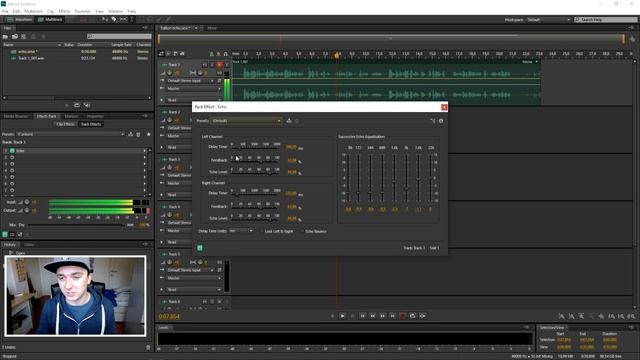Open Track 5 Default Stereo Input dropdown
Screen dimensions: 640x360
tap(190, 270)
